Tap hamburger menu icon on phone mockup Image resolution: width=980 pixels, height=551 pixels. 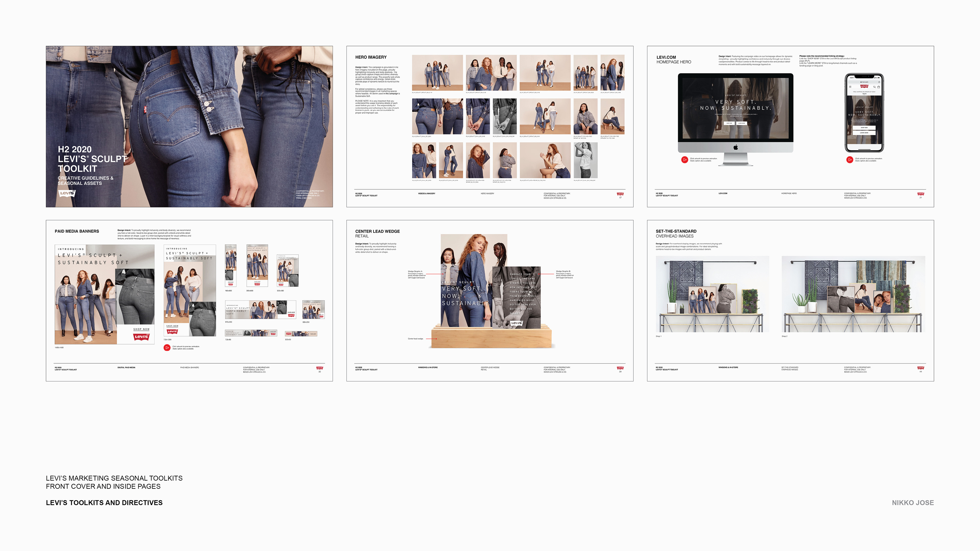[850, 87]
